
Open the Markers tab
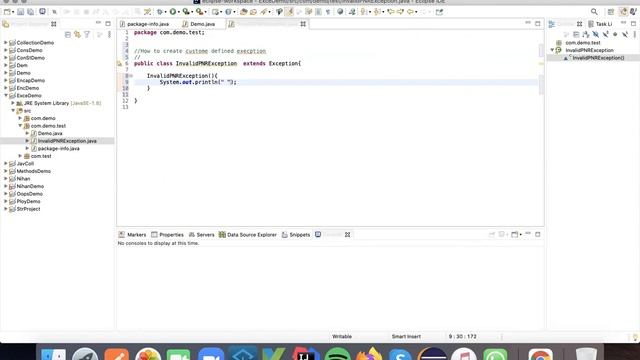[132, 235]
